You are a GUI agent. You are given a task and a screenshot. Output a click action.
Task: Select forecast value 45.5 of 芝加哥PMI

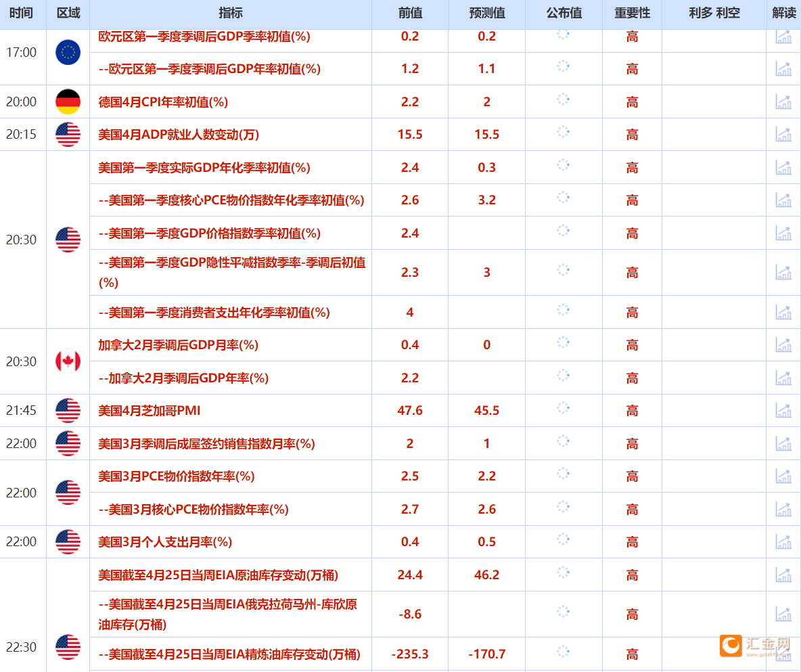coord(487,410)
